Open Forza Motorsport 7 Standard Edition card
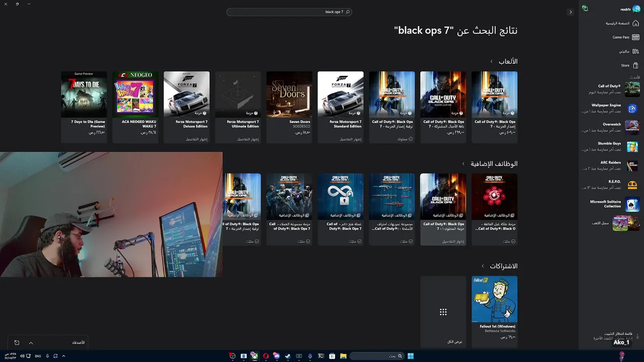644x362 pixels. coord(341,107)
